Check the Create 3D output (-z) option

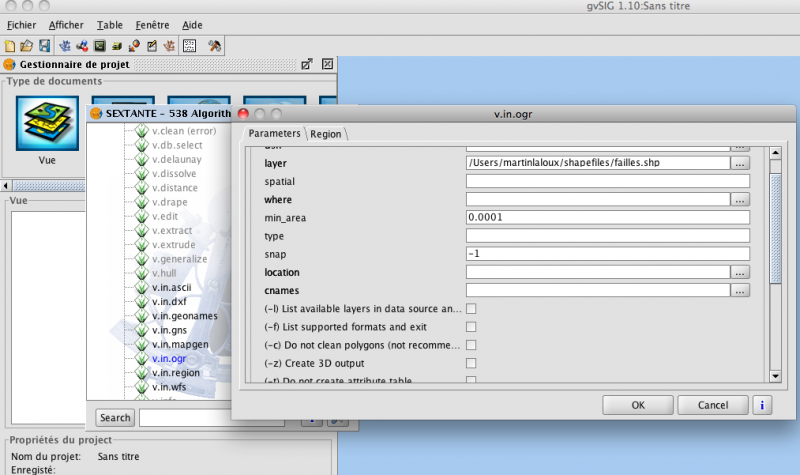click(x=472, y=363)
